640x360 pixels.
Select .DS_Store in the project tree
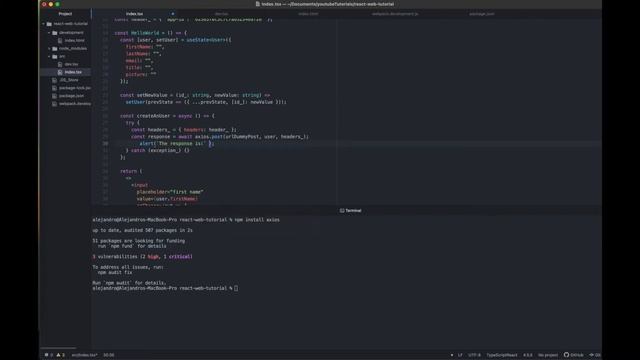(x=69, y=80)
